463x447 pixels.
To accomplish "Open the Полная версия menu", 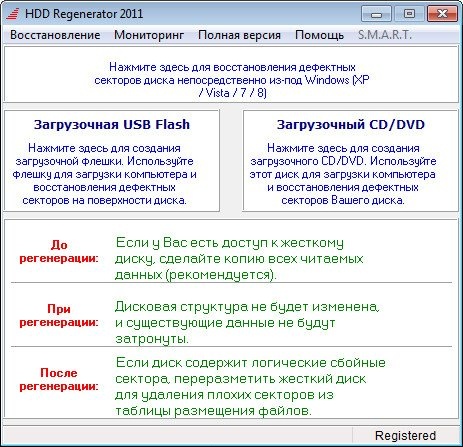I will coord(239,35).
